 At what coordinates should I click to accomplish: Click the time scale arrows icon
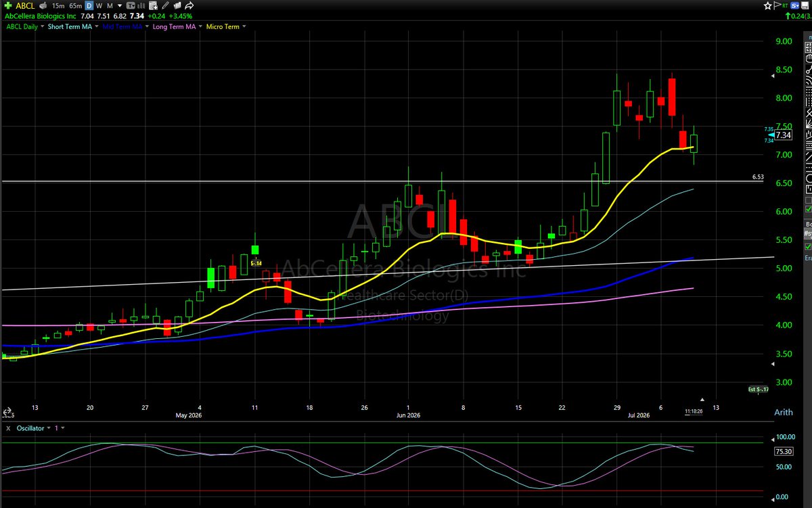[7, 411]
